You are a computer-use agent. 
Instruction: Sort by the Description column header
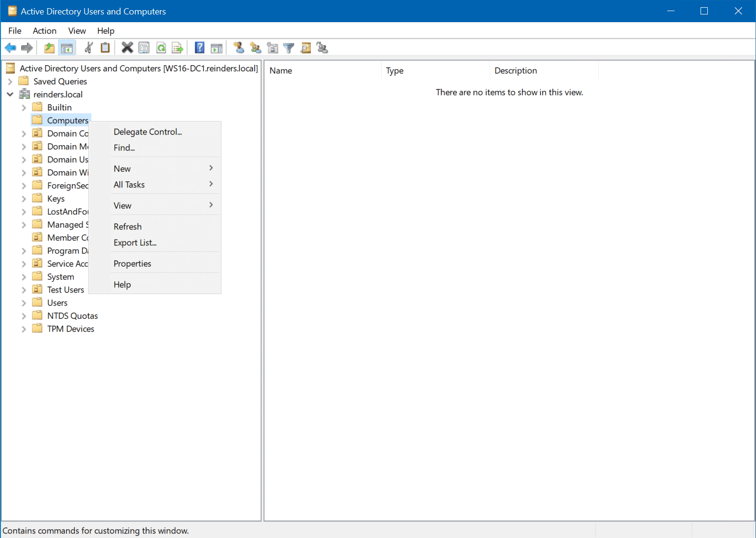544,70
